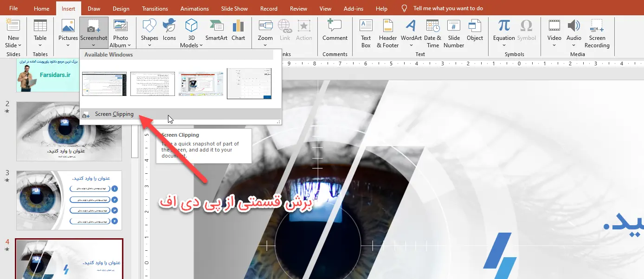Screen dimensions: 644x279
Task: Open the Animations tab
Action: point(195,9)
